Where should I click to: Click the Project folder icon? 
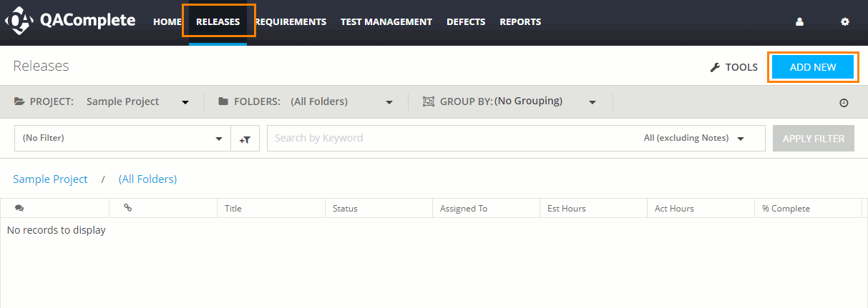[x=19, y=102]
